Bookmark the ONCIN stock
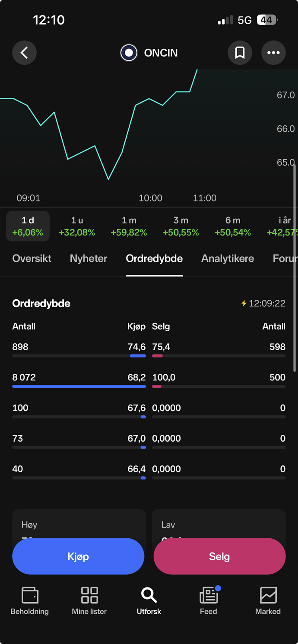The width and height of the screenshot is (298, 644). (240, 53)
